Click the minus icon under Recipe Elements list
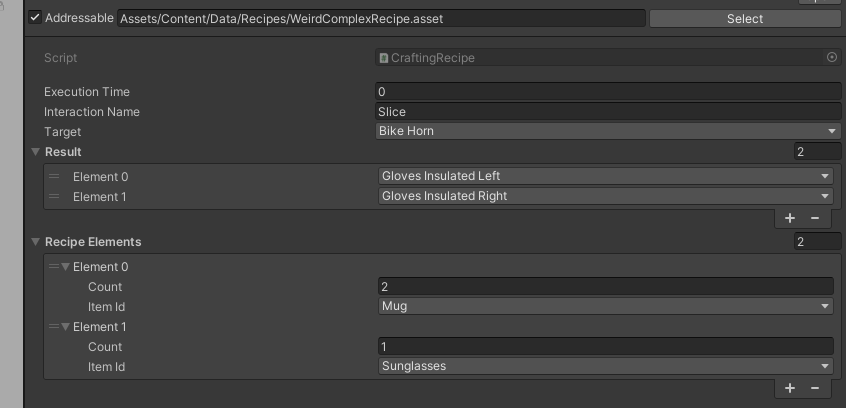This screenshot has width=846, height=408. [814, 388]
